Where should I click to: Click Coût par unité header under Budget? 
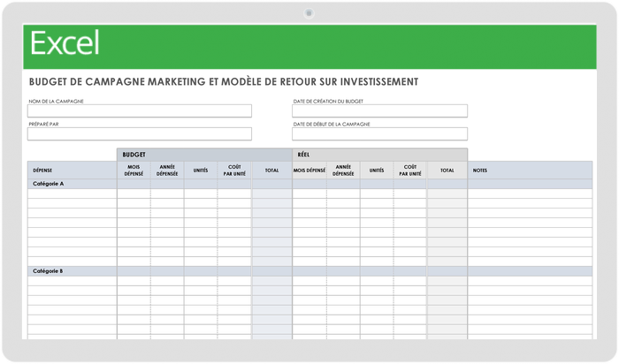tap(234, 171)
